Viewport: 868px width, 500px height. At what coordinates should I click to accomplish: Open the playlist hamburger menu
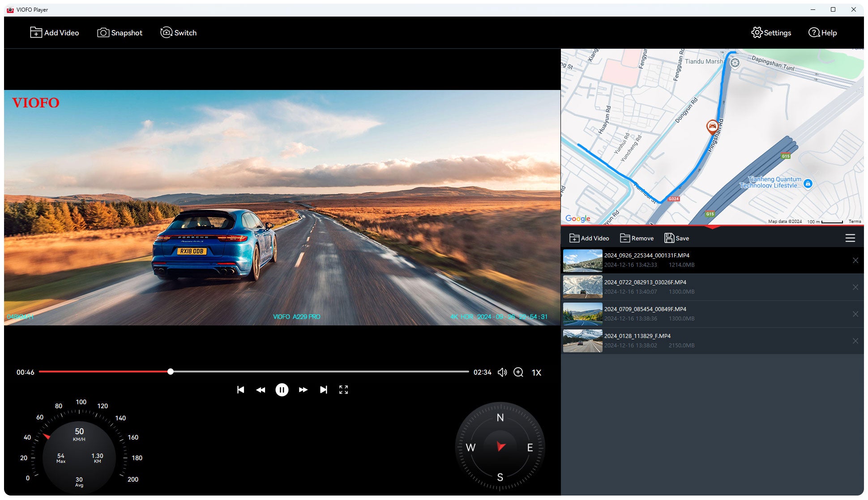point(850,238)
